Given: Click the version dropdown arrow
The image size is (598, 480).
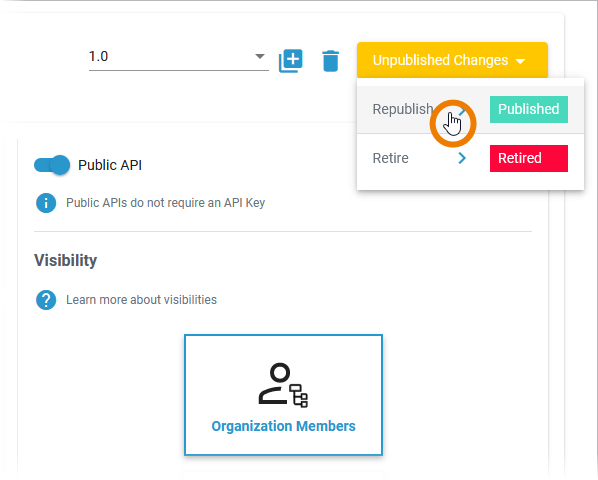Looking at the screenshot, I should coord(260,56).
